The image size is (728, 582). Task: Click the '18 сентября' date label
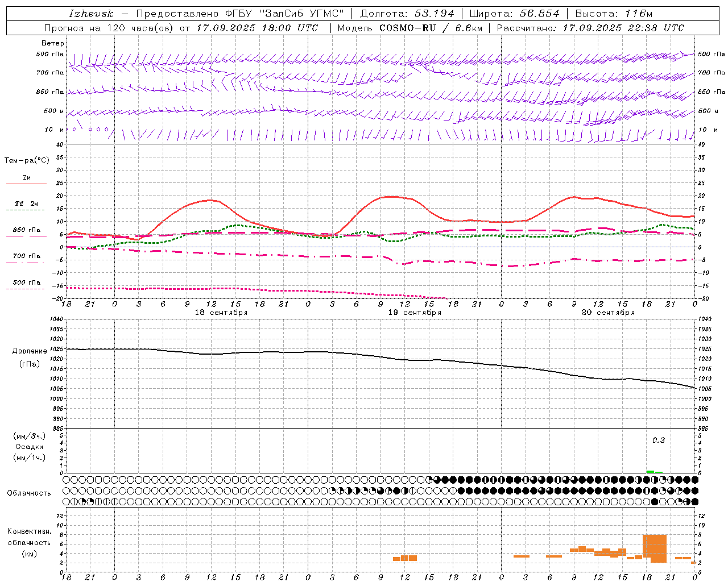[221, 313]
